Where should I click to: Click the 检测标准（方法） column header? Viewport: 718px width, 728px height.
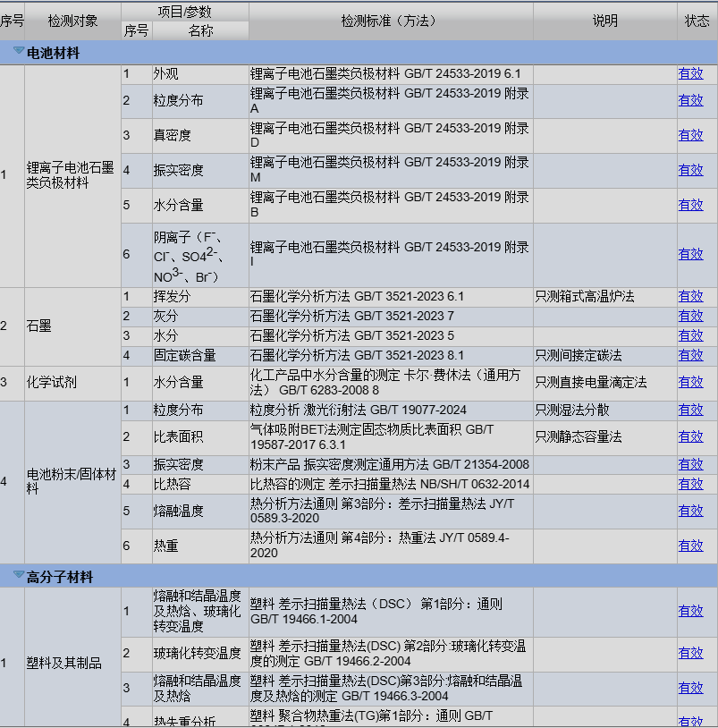(x=390, y=21)
